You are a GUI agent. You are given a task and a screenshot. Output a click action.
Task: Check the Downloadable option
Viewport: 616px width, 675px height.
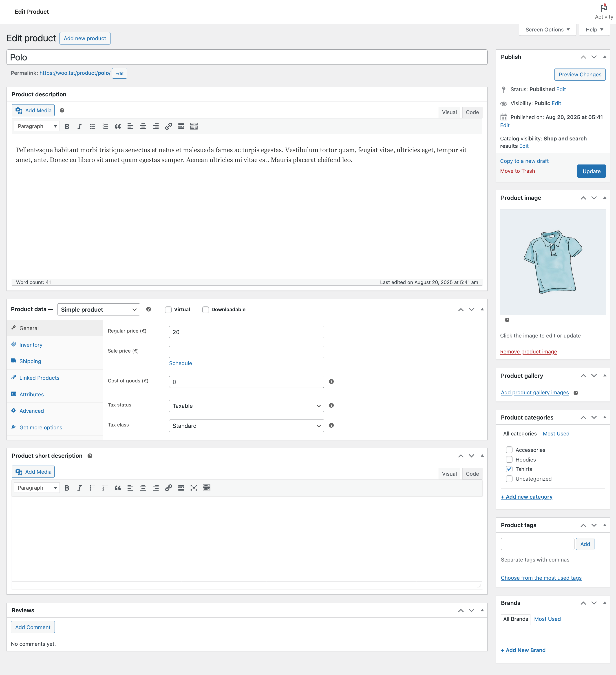click(205, 309)
